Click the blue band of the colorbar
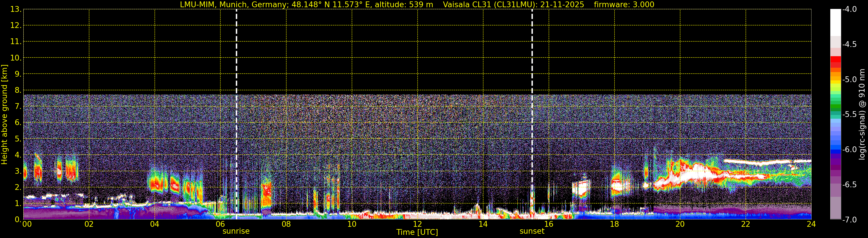This screenshot has width=868, height=238. point(835,148)
